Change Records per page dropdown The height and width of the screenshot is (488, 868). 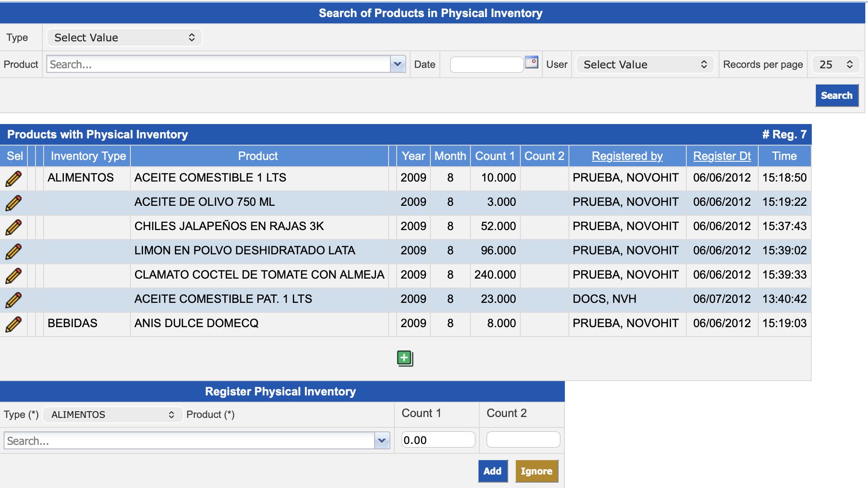[x=836, y=65]
